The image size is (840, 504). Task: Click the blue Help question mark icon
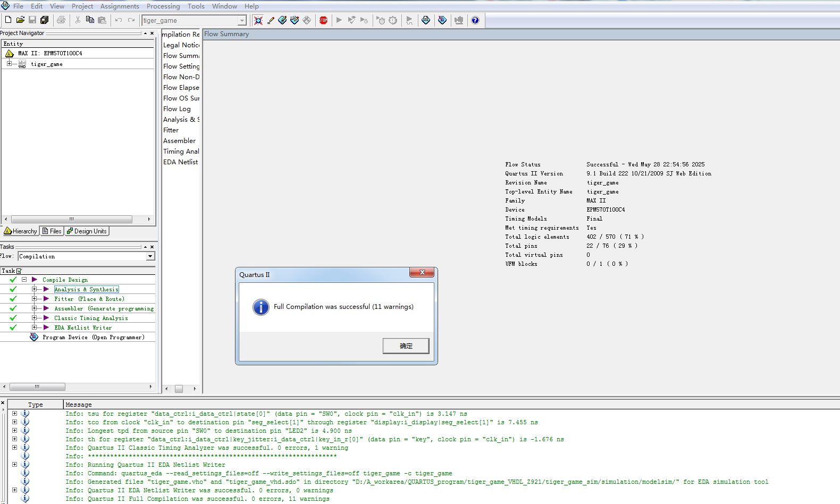475,20
